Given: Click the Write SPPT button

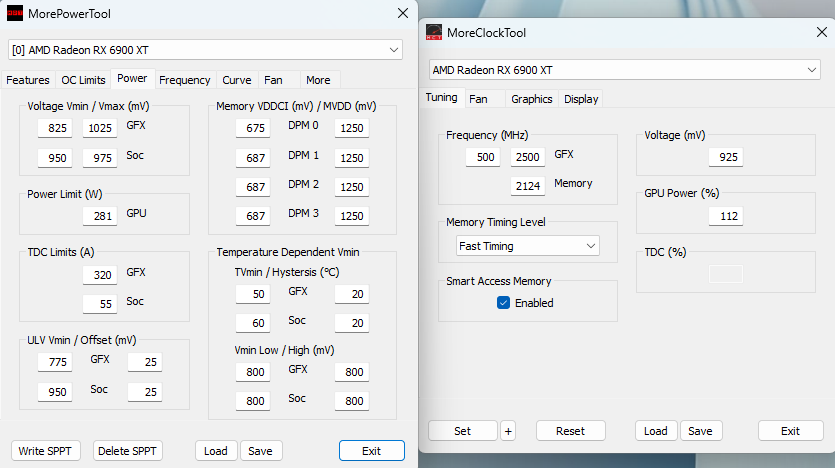Looking at the screenshot, I should click(x=45, y=451).
